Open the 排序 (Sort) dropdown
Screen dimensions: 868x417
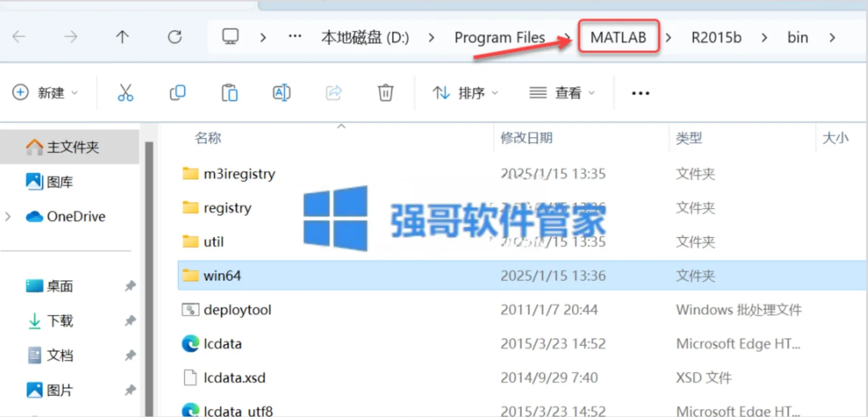(x=465, y=93)
